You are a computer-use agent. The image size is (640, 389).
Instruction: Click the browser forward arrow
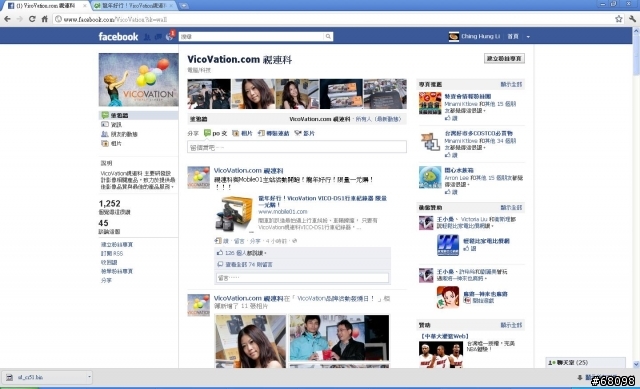pyautogui.click(x=20, y=19)
